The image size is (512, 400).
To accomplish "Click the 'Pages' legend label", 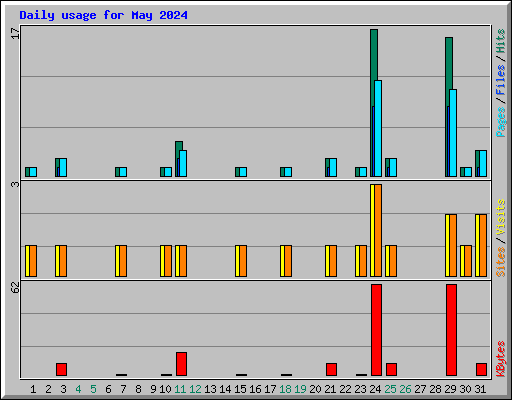I will [x=501, y=122].
